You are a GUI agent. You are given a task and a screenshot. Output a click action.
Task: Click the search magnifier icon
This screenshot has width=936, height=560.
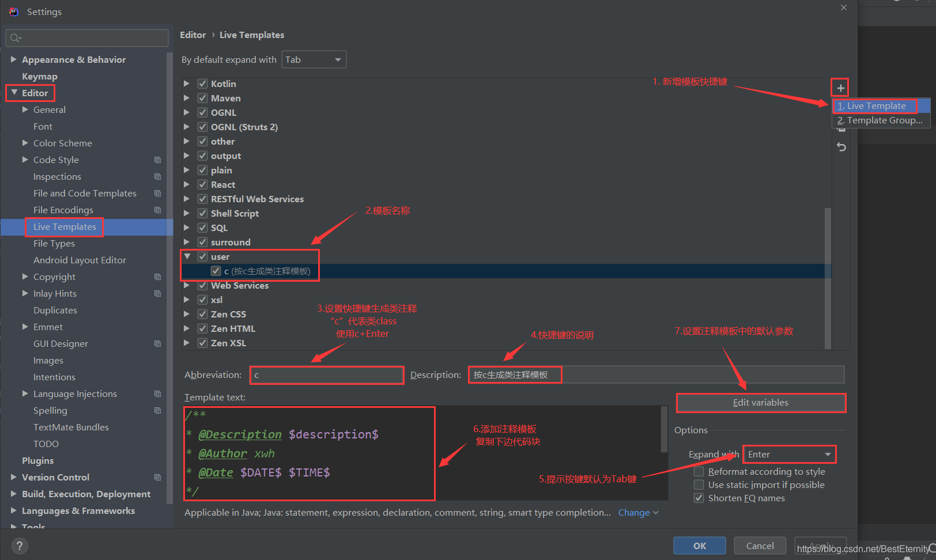click(x=16, y=38)
